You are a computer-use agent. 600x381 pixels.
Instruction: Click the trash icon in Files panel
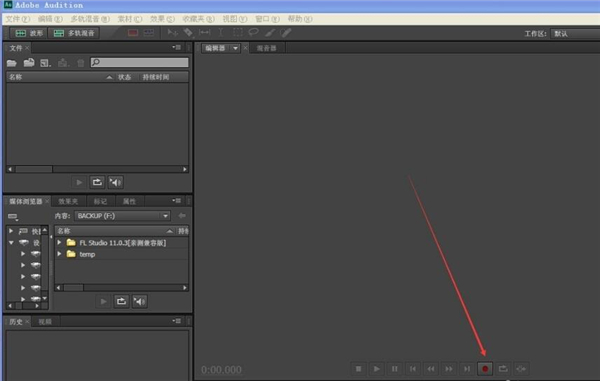80,63
